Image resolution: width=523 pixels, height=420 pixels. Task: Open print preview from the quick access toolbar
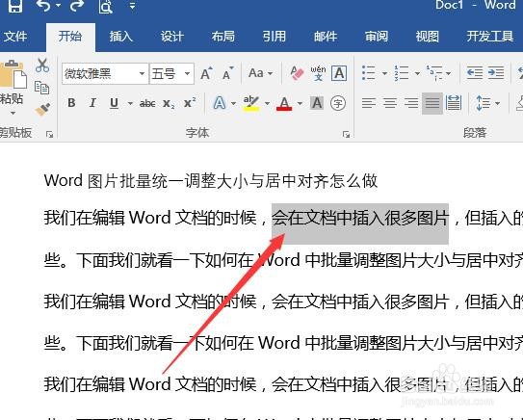click(105, 6)
